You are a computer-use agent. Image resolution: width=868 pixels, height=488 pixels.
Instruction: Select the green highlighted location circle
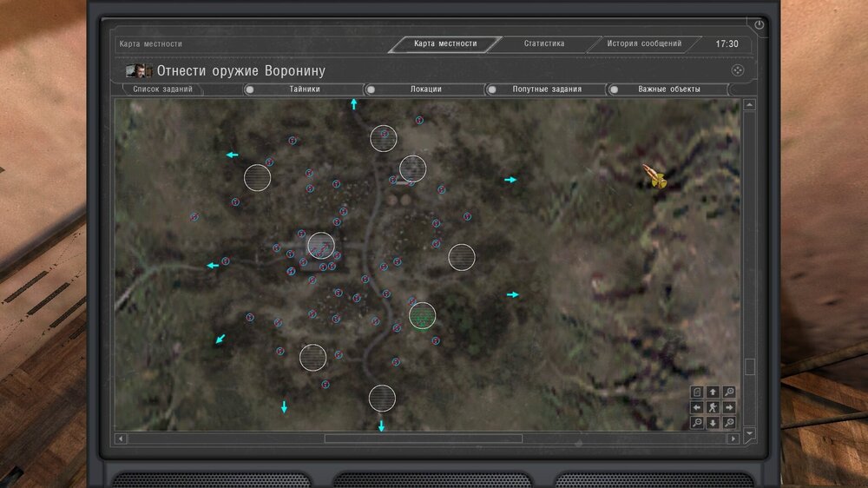(423, 316)
